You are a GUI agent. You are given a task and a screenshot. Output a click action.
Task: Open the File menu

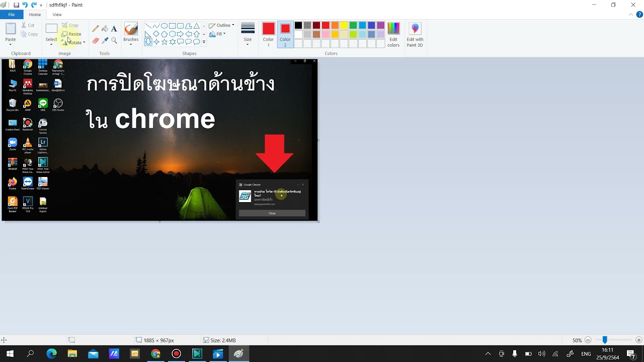(11, 15)
